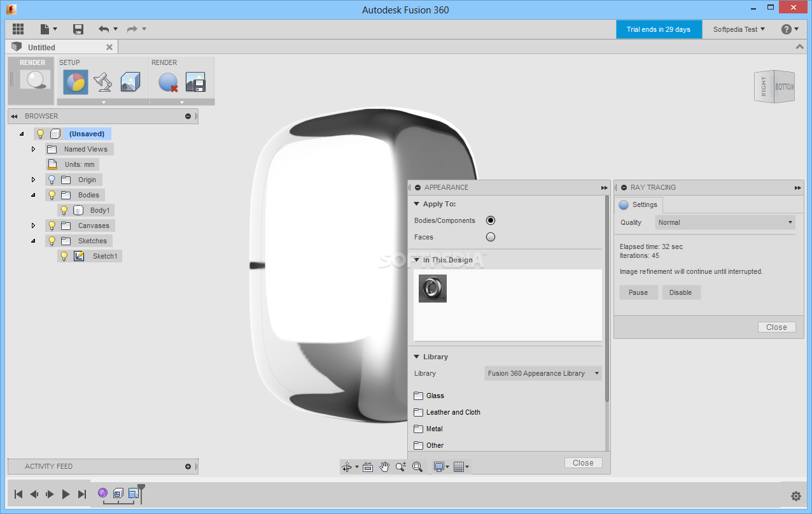The height and width of the screenshot is (514, 812).
Task: Click the stop in-canvas render sphere icon
Action: (x=168, y=82)
